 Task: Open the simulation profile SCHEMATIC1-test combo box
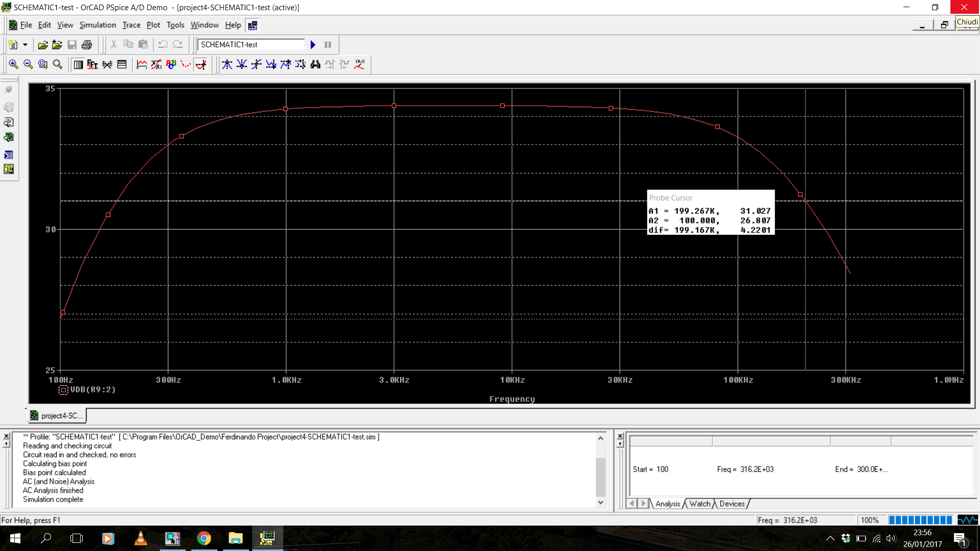pos(250,45)
